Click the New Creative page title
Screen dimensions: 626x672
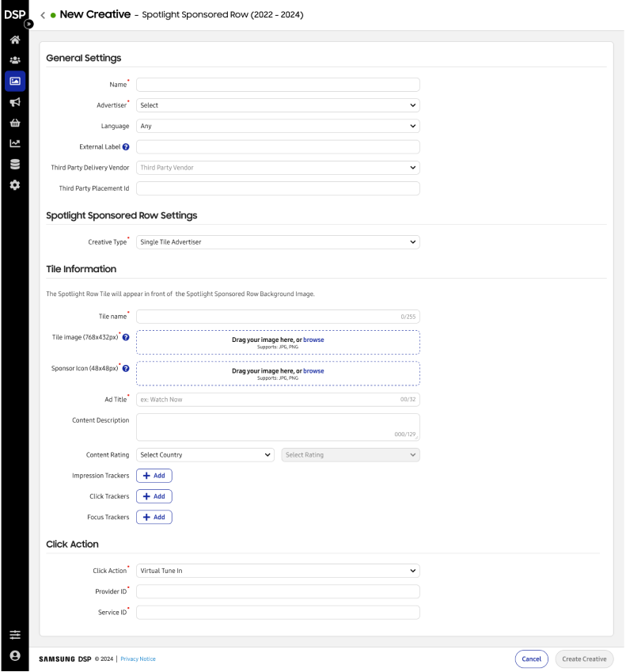click(x=95, y=14)
